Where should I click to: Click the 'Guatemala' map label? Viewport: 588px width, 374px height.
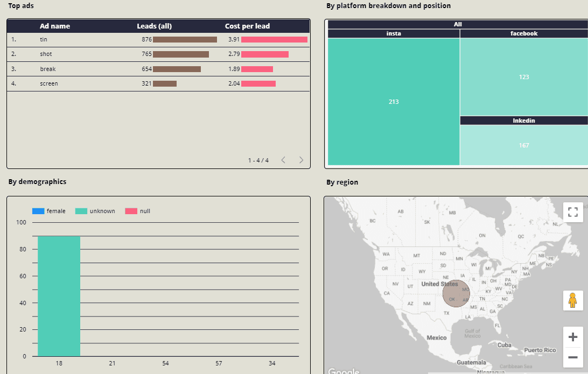point(471,362)
